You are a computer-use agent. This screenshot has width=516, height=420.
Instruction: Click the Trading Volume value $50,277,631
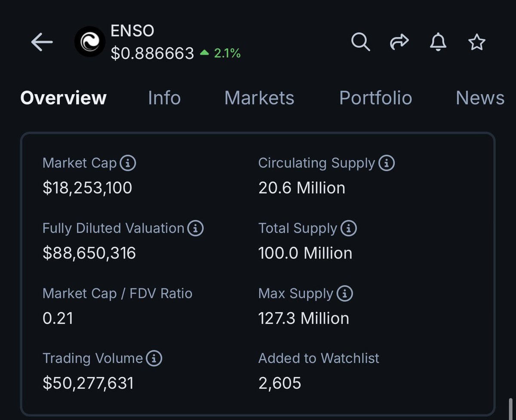(88, 383)
